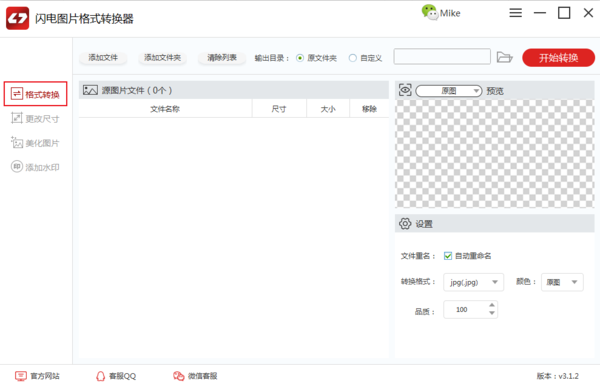Open the 原图 preview mode dropdown
This screenshot has width=600, height=389.
pyautogui.click(x=448, y=91)
